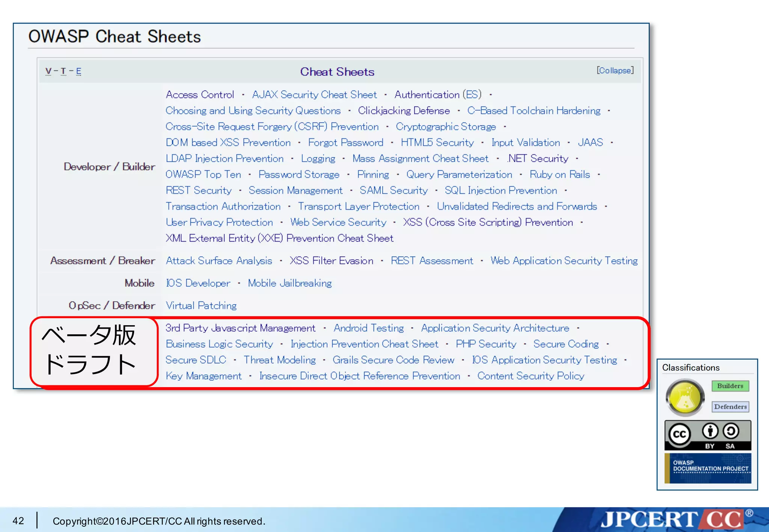Open the Threat Modeling draft link
Image resolution: width=769 pixels, height=532 pixels.
coord(280,360)
